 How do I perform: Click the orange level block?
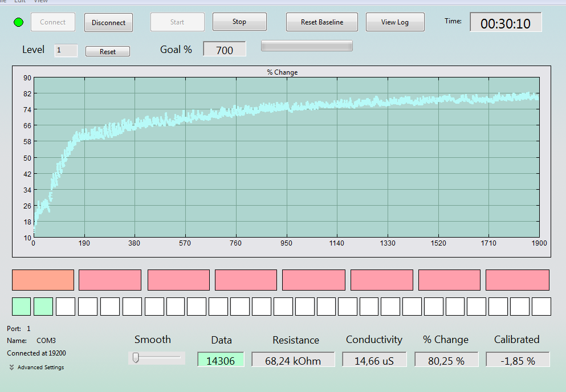[43, 280]
